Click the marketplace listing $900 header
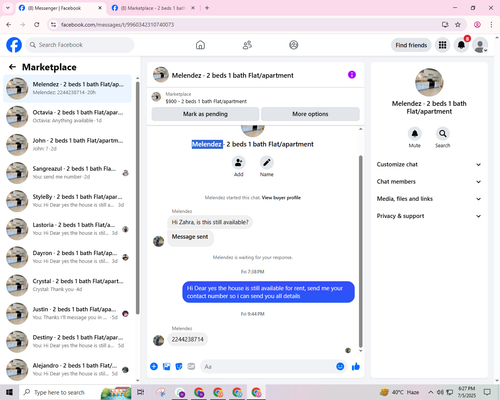The image size is (500, 400). (256, 97)
